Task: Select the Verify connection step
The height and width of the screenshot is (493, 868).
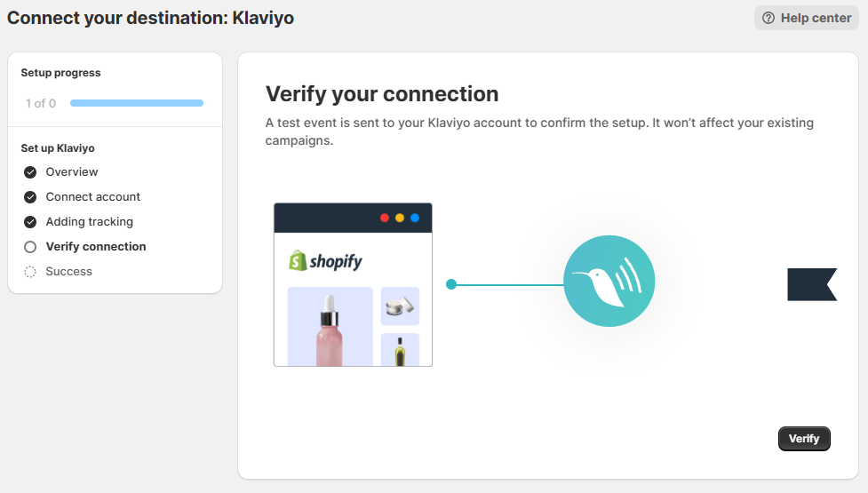Action: pyautogui.click(x=96, y=247)
